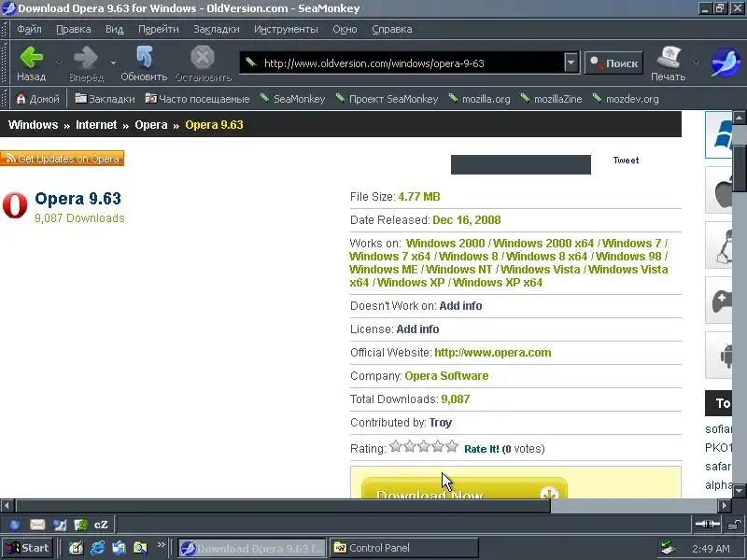Open mozdev.org bookmark
The height and width of the screenshot is (560, 747).
pyautogui.click(x=626, y=99)
